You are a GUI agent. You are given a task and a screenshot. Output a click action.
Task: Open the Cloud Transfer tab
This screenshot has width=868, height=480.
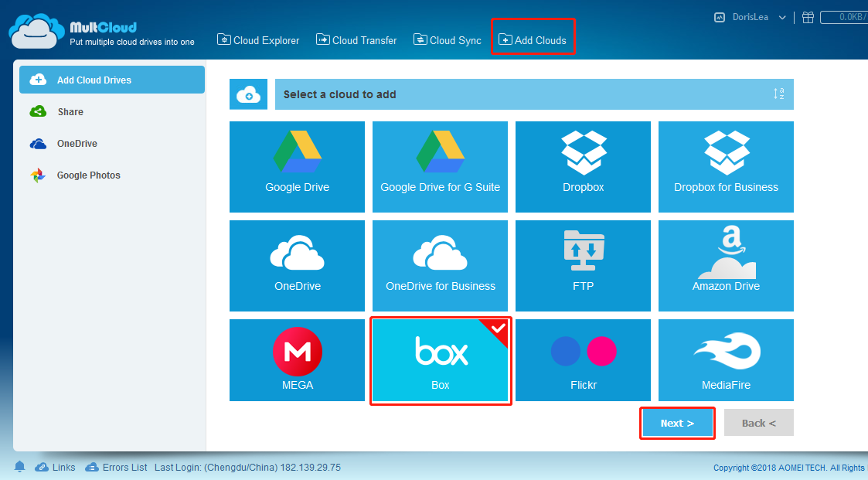(x=356, y=40)
